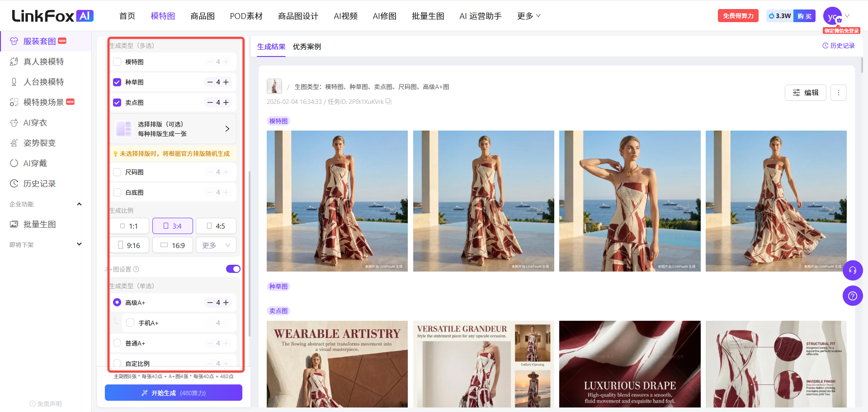Open the 更多 ratio dropdown
This screenshot has height=412, width=868.
pyautogui.click(x=216, y=245)
